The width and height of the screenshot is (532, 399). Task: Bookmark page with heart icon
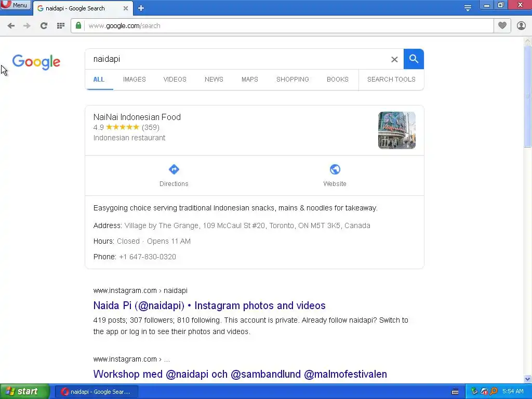pos(502,25)
